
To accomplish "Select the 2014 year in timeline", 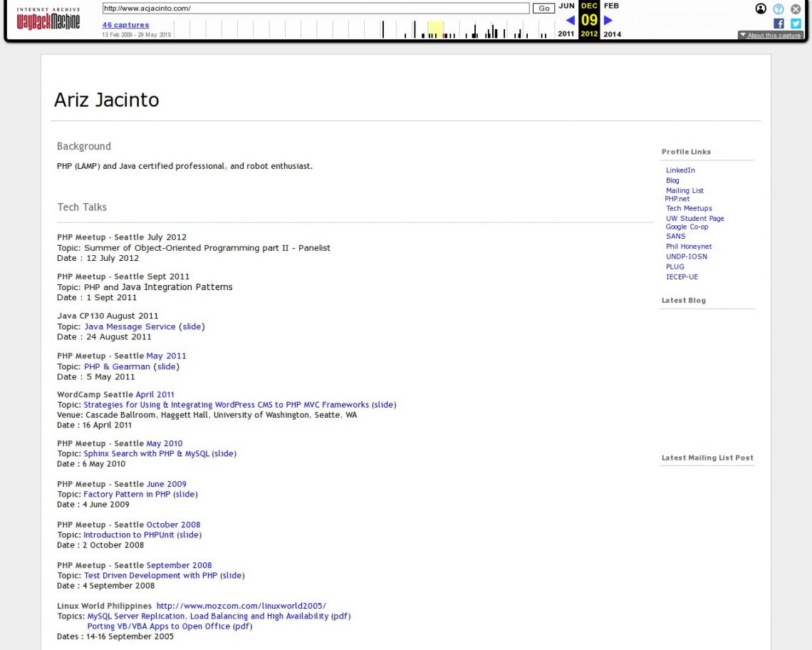I will (612, 34).
